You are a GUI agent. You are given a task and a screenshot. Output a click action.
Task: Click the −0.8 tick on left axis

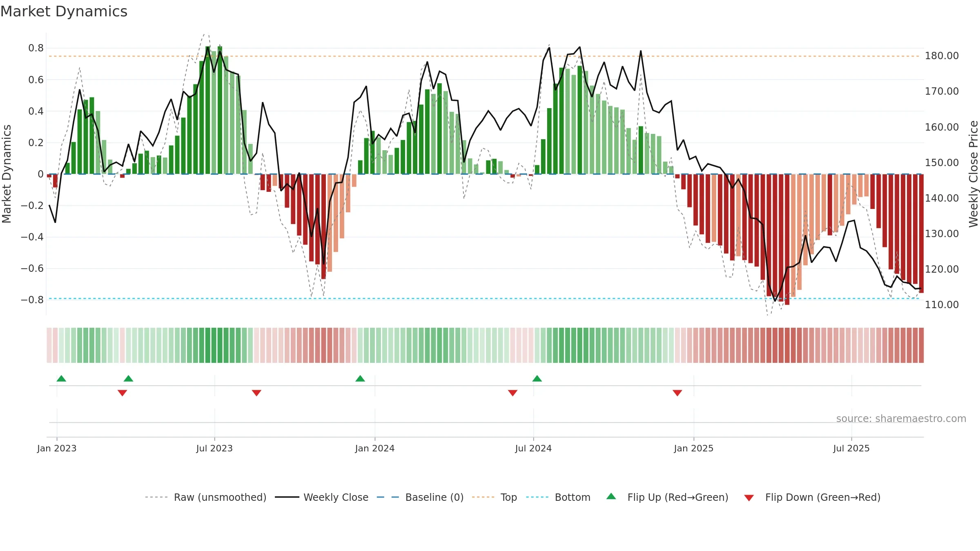(x=32, y=300)
